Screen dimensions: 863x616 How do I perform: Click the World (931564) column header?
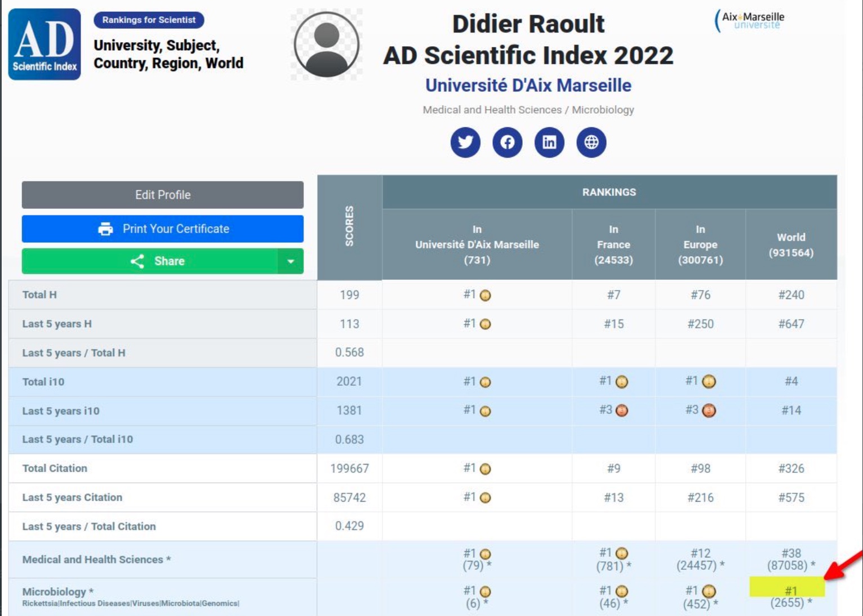pos(791,245)
